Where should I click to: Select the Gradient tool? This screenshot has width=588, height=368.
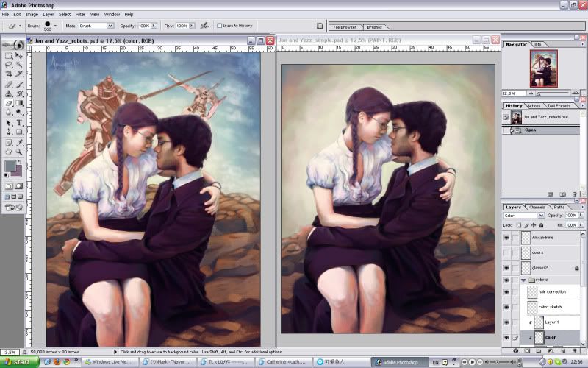pyautogui.click(x=19, y=103)
